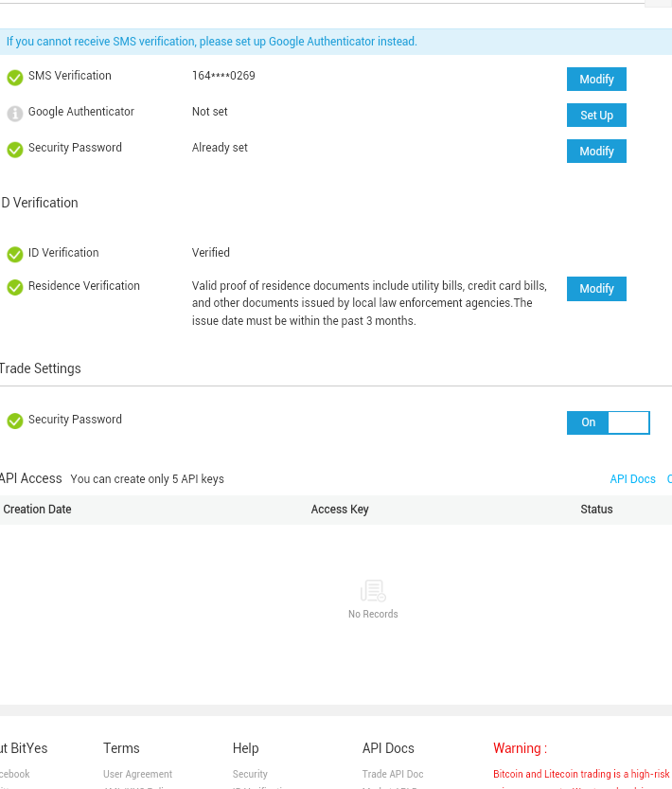The height and width of the screenshot is (789, 672).
Task: Modify the Residence Verification documents
Action: (x=596, y=289)
